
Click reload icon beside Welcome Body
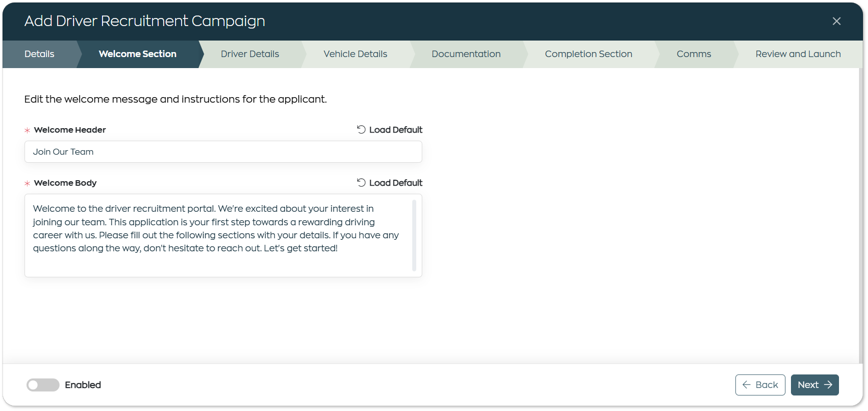click(x=361, y=183)
